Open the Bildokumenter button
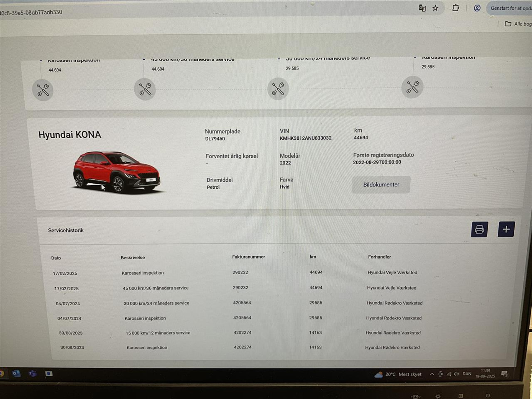This screenshot has width=532, height=399. pos(381,185)
